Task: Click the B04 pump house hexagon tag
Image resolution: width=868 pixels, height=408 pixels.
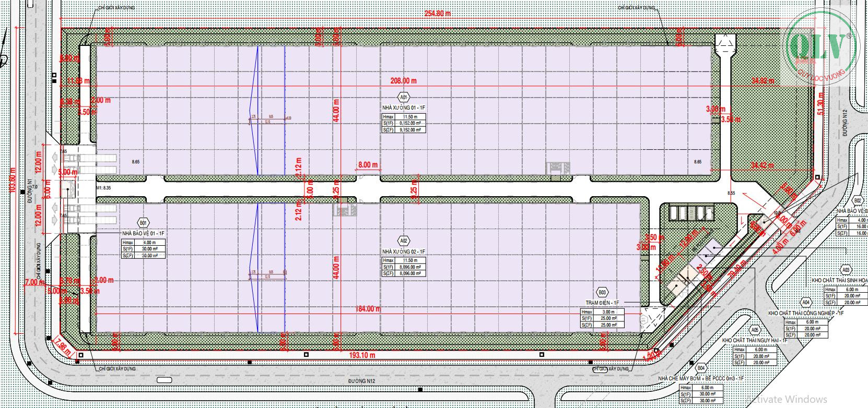Action: click(701, 366)
